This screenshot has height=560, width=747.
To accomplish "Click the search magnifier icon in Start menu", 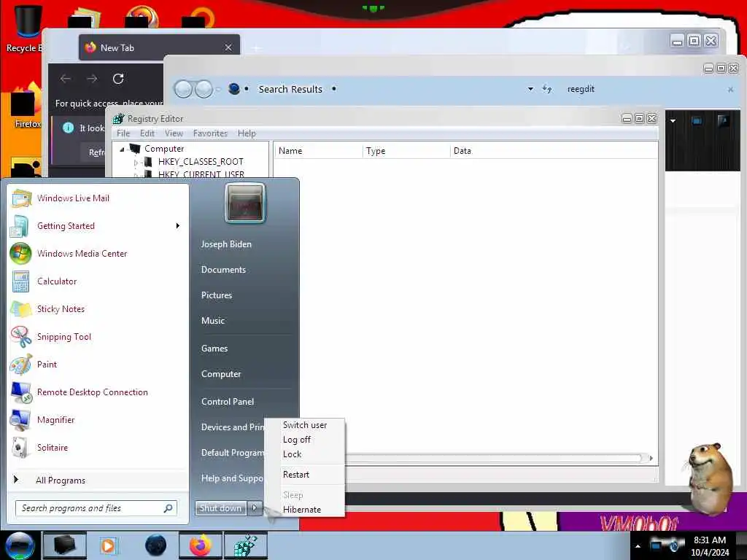I will coord(169,508).
